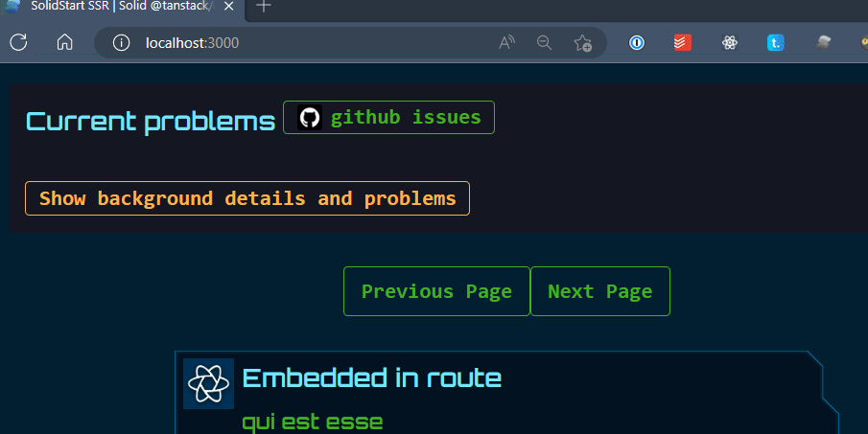Go to the Next Page
This screenshot has width=868, height=434.
600,291
